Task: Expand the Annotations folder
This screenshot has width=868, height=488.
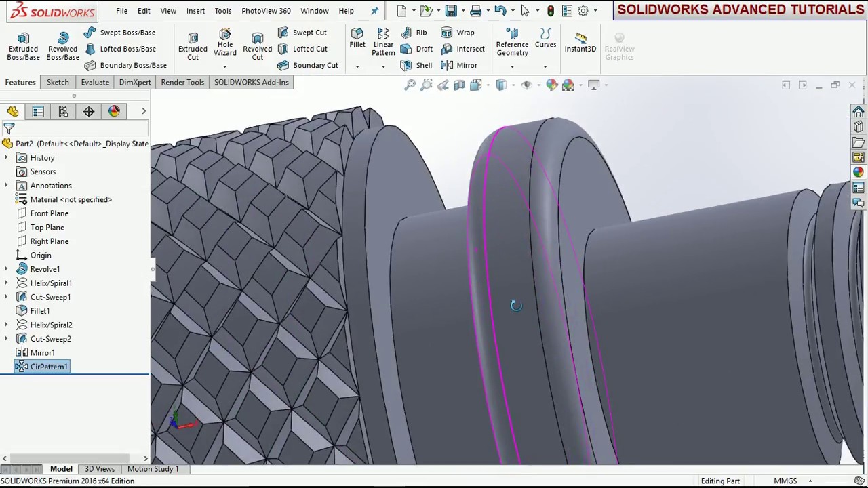Action: 6,186
